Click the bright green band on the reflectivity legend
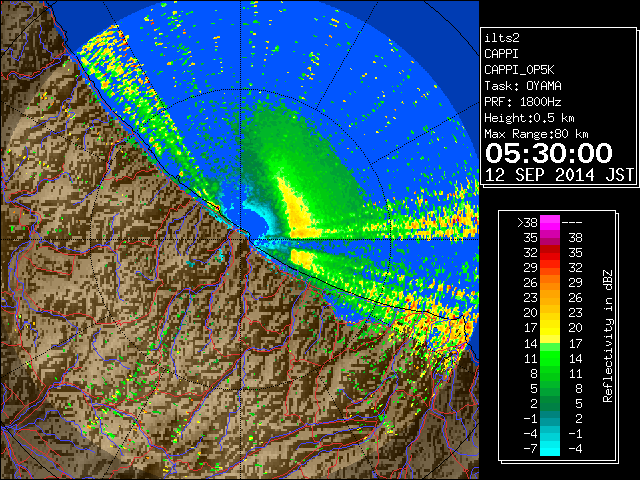Viewport: 640px width, 480px height. [x=550, y=358]
